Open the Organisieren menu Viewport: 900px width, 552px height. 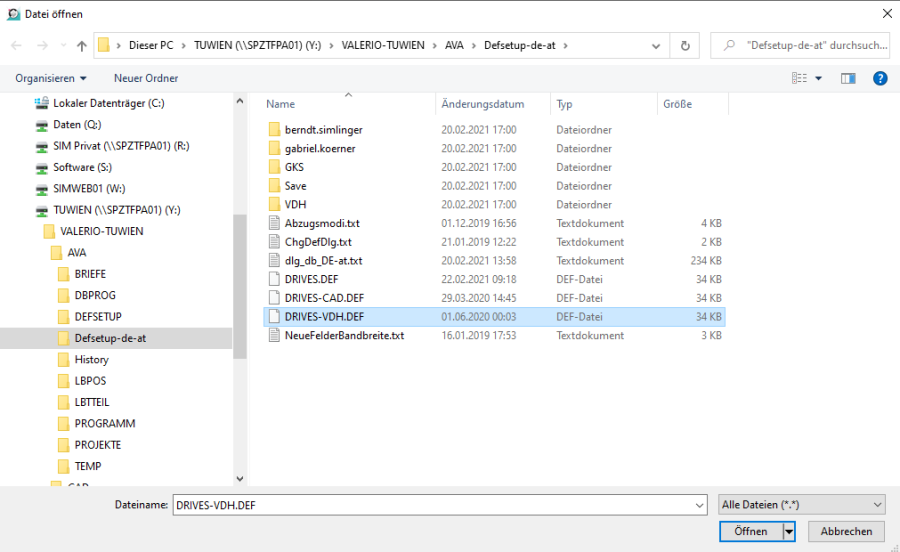(x=51, y=78)
